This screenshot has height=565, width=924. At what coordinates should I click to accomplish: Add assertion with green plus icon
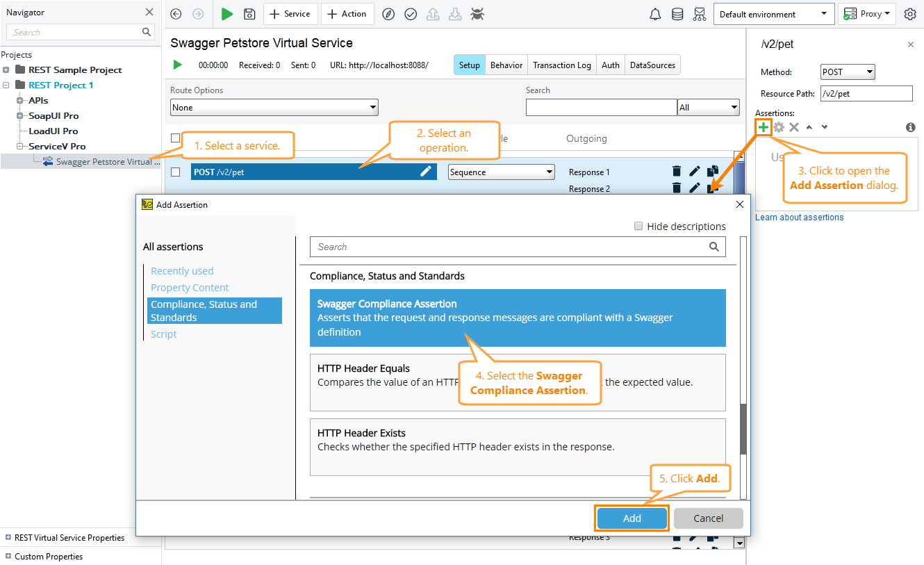[x=764, y=127]
